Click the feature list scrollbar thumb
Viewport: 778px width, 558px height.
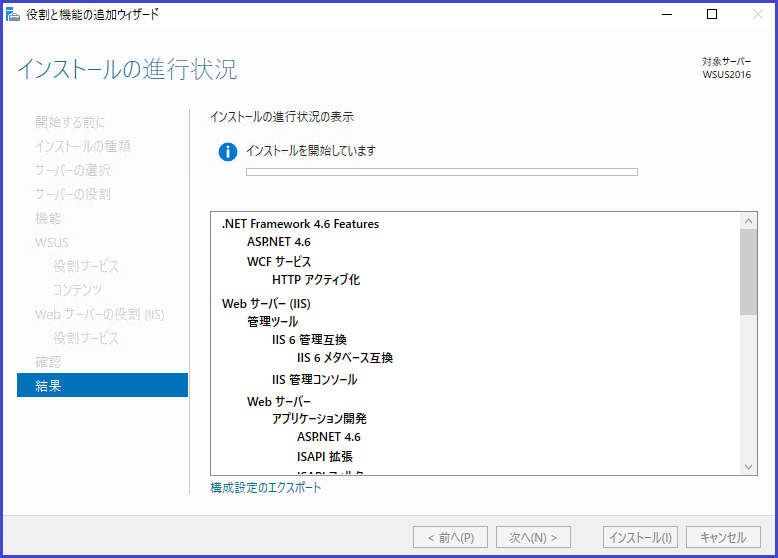[749, 272]
